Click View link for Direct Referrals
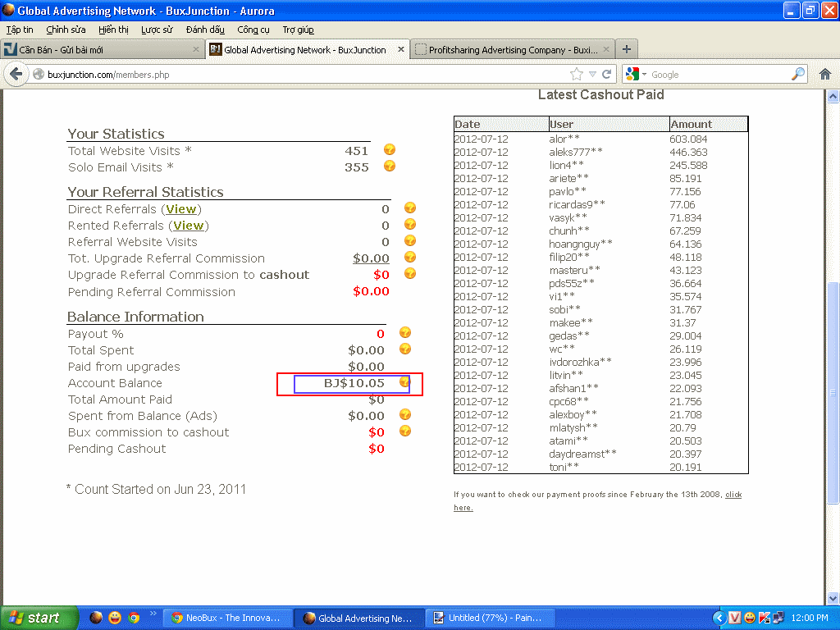The width and height of the screenshot is (840, 630). [181, 209]
